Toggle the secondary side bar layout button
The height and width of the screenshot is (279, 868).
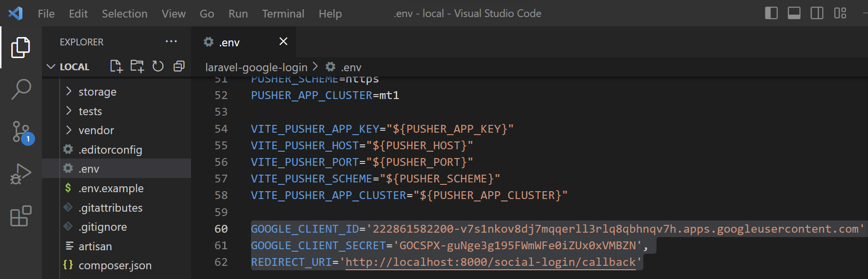pyautogui.click(x=817, y=13)
